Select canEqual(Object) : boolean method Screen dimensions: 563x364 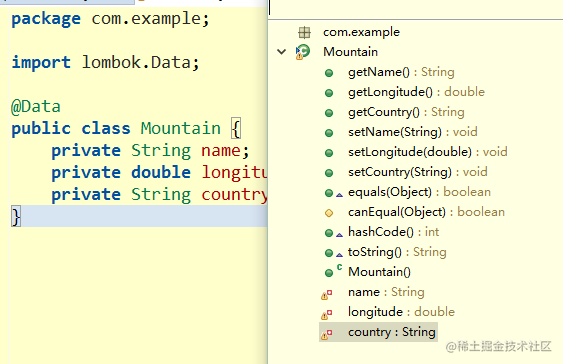point(426,212)
